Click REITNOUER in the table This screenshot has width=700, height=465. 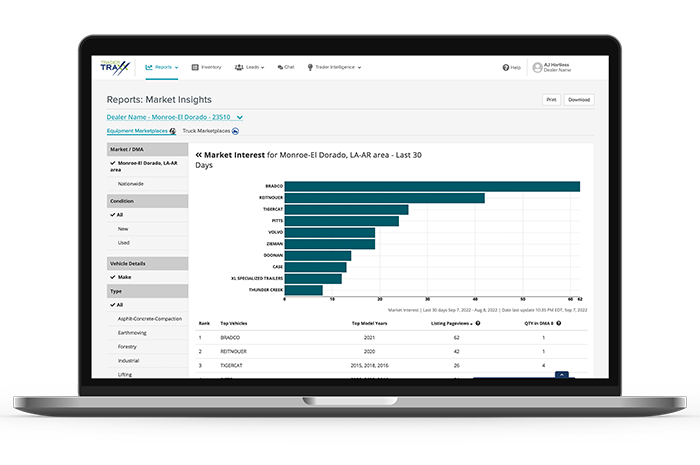tap(233, 352)
